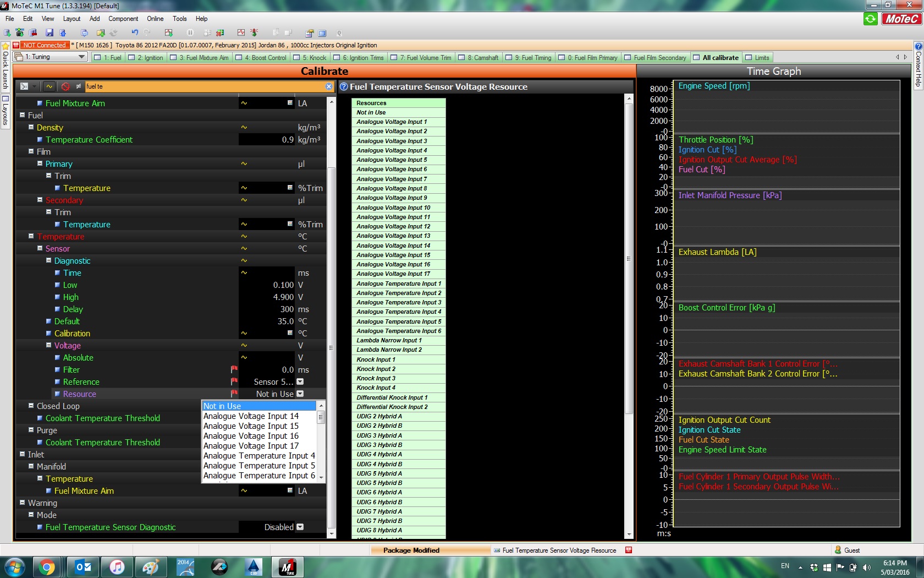Open the Online menu
The height and width of the screenshot is (578, 924).
tap(155, 19)
